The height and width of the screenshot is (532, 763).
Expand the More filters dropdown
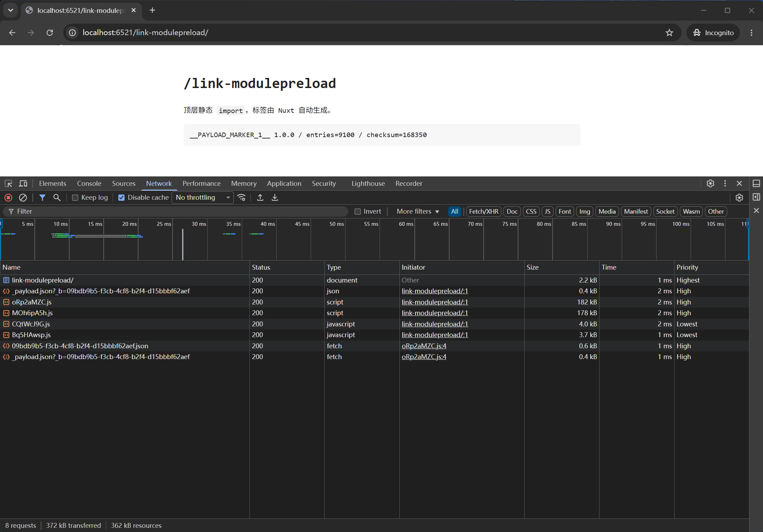click(418, 212)
